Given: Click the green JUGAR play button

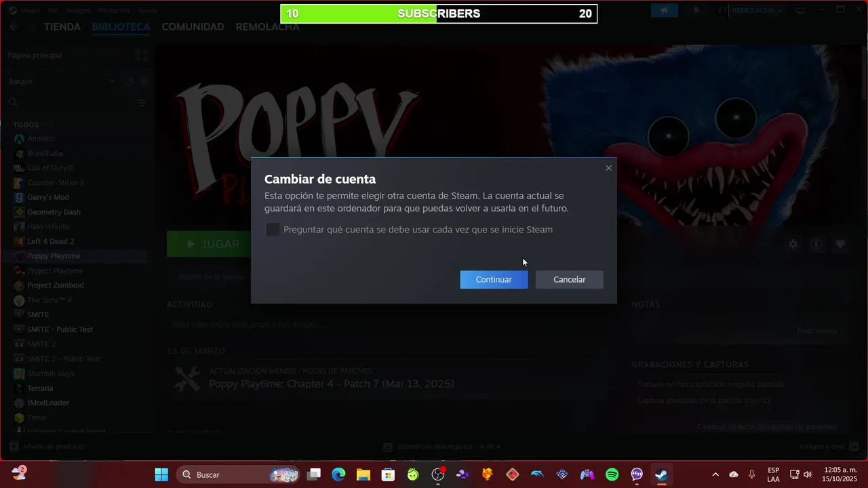Looking at the screenshot, I should [x=208, y=244].
